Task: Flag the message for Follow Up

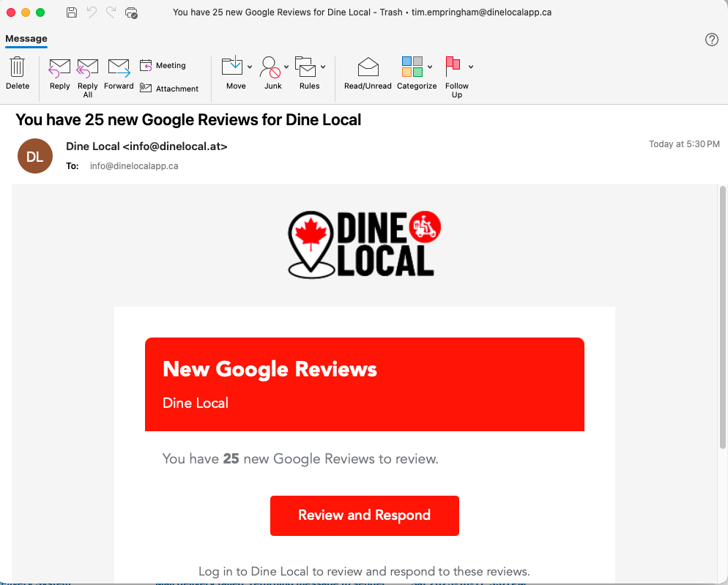Action: [453, 66]
